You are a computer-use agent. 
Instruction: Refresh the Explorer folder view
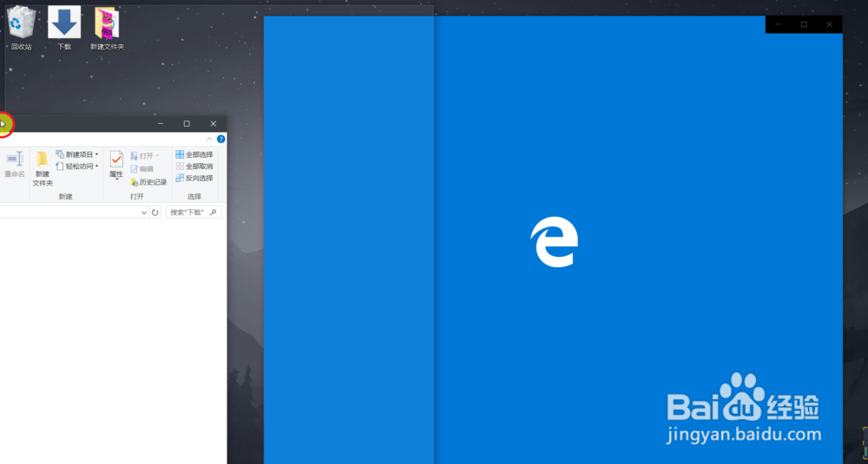(x=155, y=212)
